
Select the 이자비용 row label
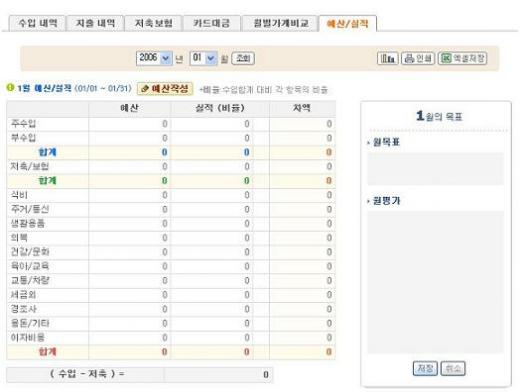point(28,338)
